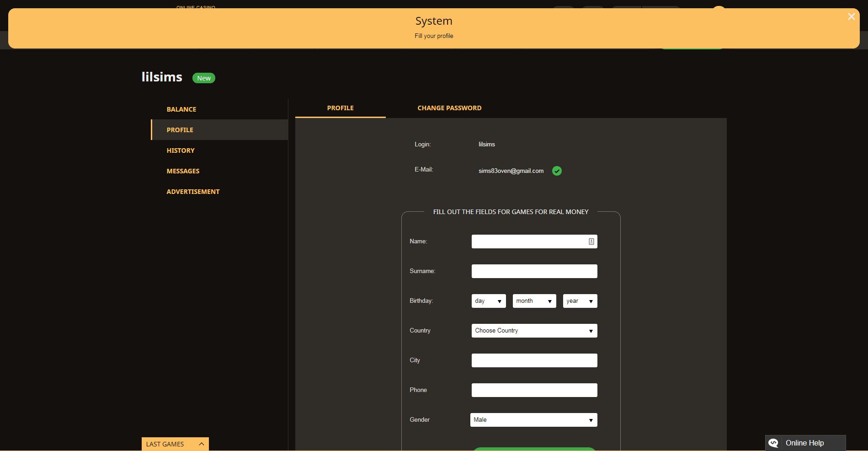868x451 pixels.
Task: Open the Online Help chat icon
Action: coord(773,443)
